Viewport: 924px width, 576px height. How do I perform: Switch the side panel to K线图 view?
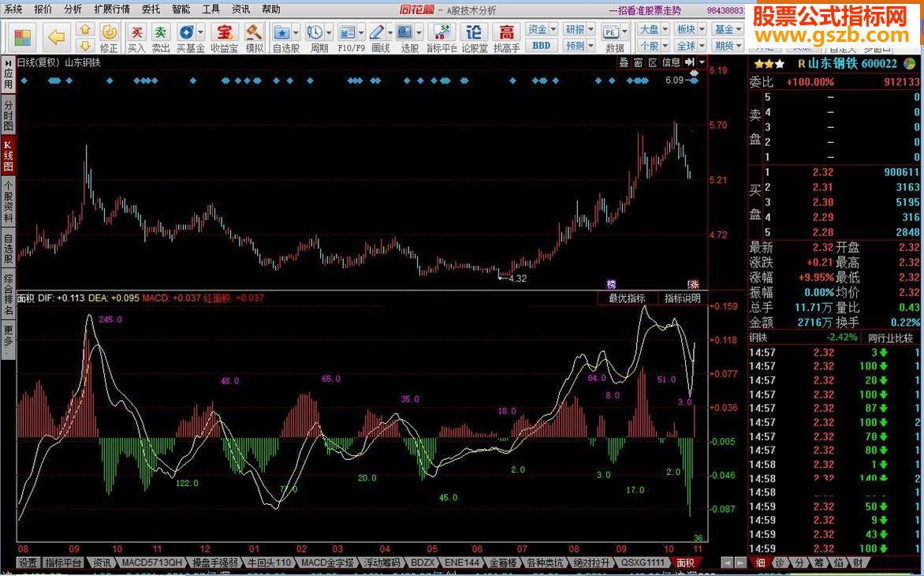tap(8, 155)
